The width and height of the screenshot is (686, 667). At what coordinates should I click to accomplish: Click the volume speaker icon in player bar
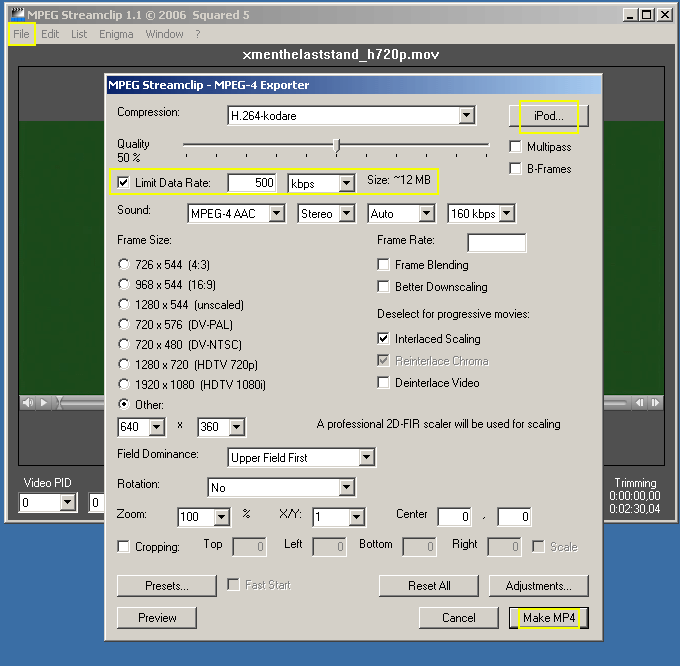point(28,403)
